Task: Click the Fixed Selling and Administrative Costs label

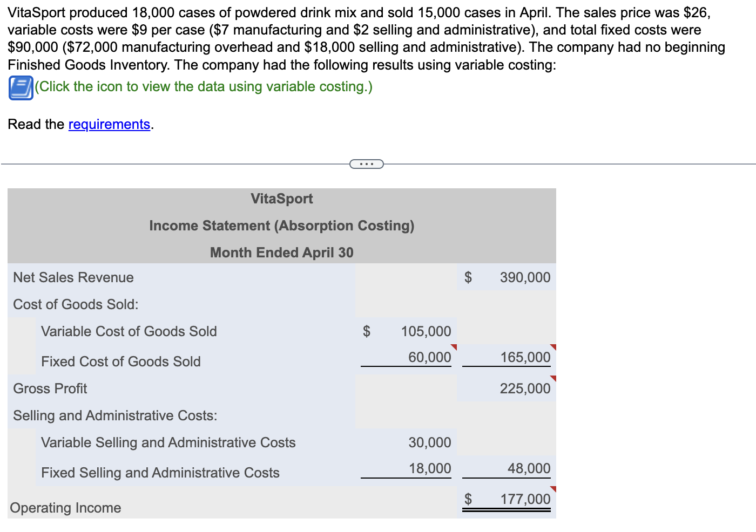Action: [x=160, y=473]
